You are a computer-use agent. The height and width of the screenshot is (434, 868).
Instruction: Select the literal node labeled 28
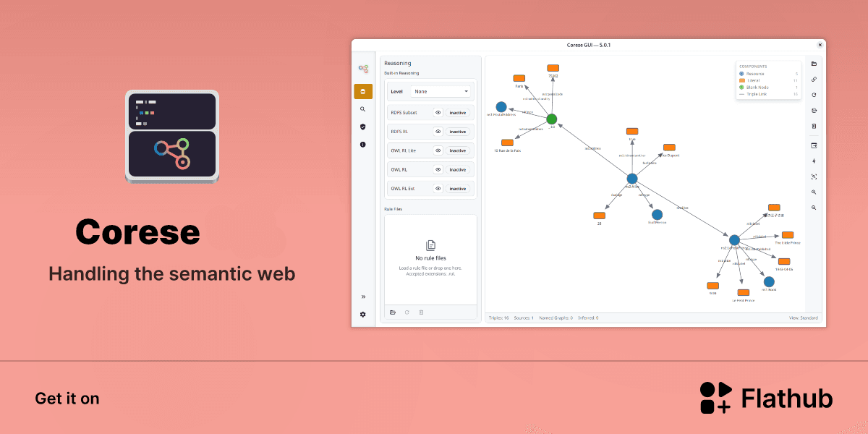pyautogui.click(x=599, y=216)
